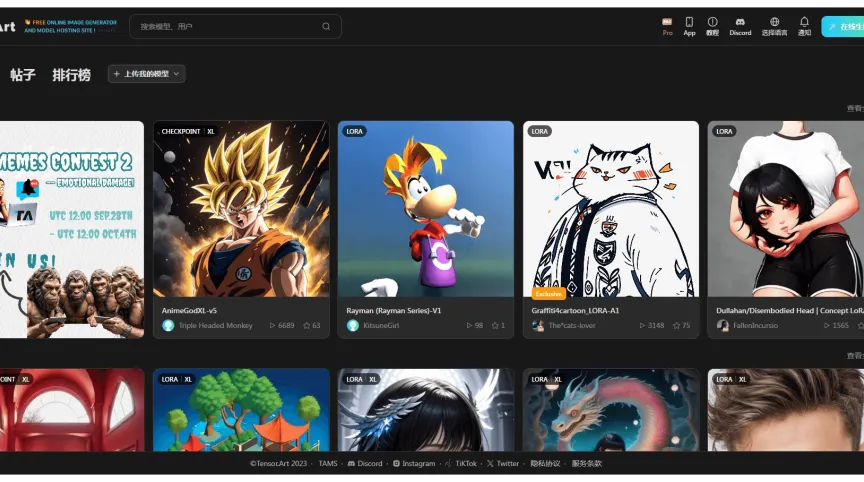Switch to the 排行榜 tab
Image resolution: width=864 pixels, height=482 pixels.
tap(72, 74)
